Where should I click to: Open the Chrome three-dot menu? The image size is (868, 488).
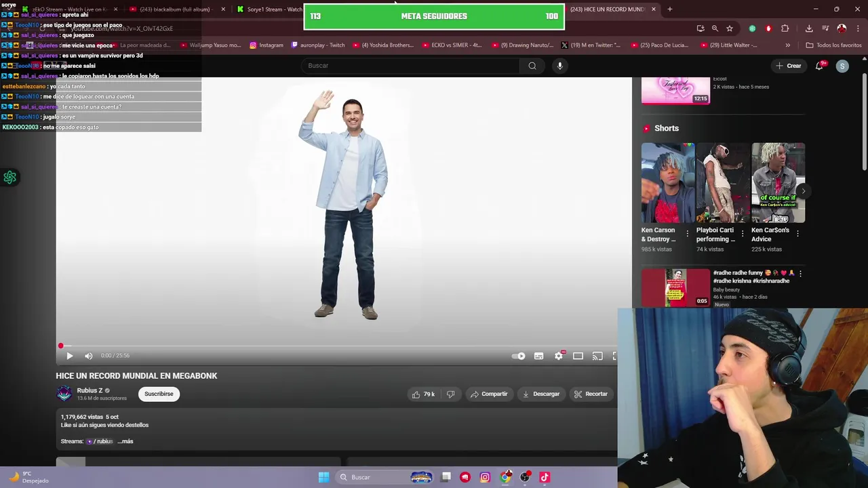(857, 28)
